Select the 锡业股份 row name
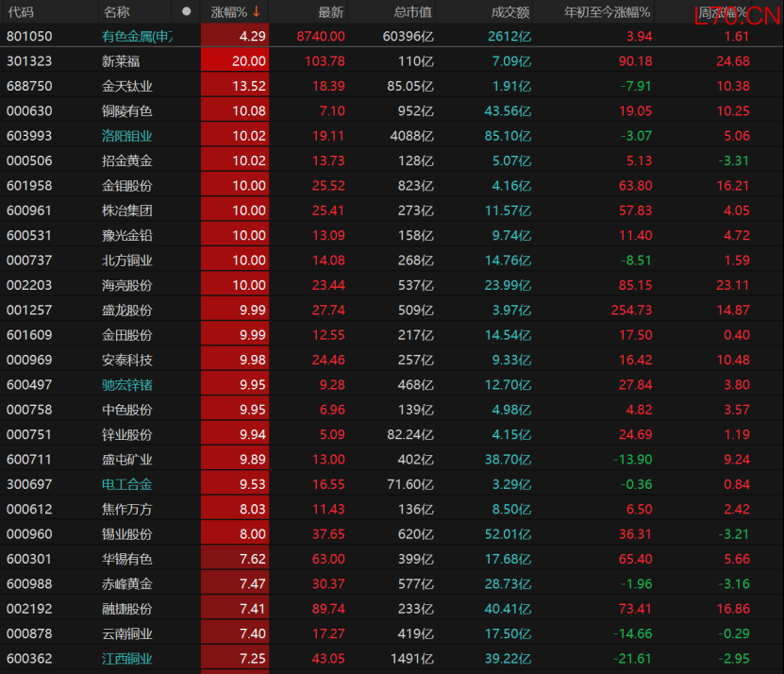 click(127, 534)
